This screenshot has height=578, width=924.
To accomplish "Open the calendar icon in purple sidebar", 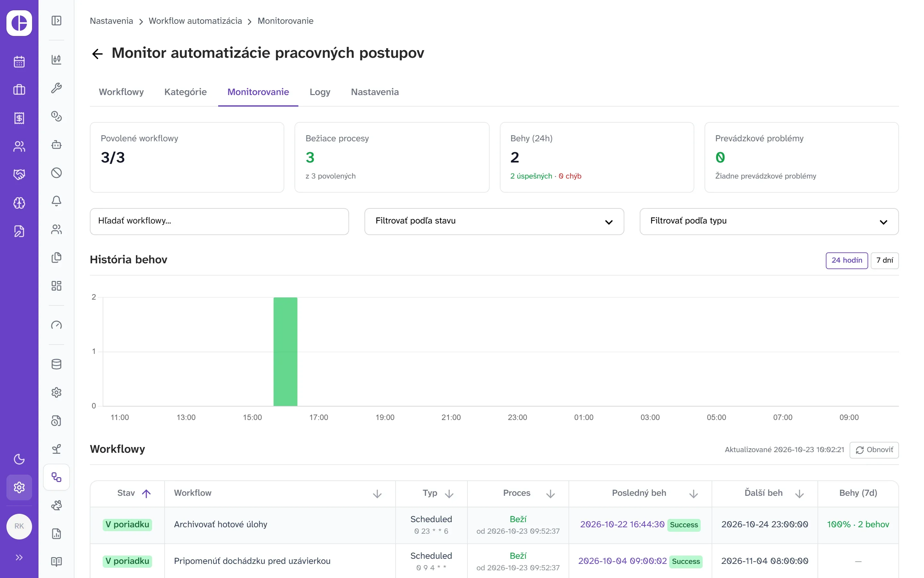I will [19, 62].
